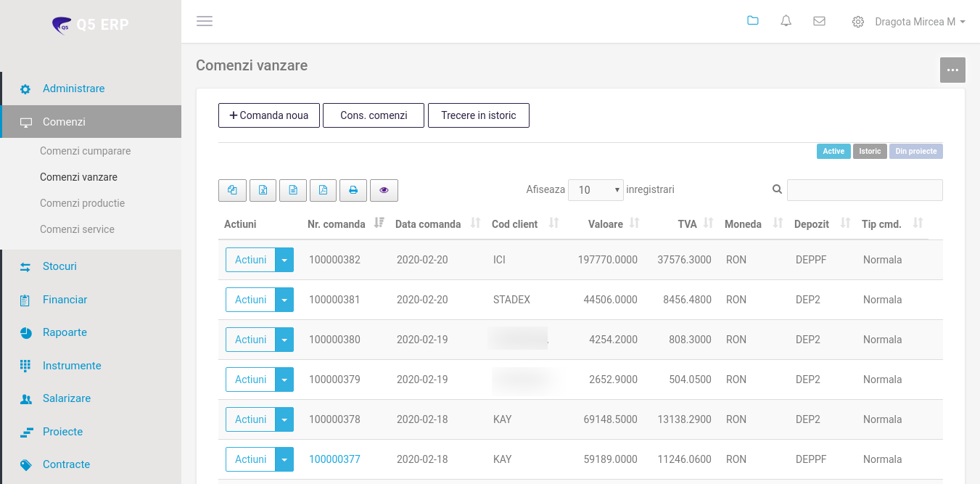Switch to the Istoric orders filter
The width and height of the screenshot is (980, 484).
click(x=870, y=152)
